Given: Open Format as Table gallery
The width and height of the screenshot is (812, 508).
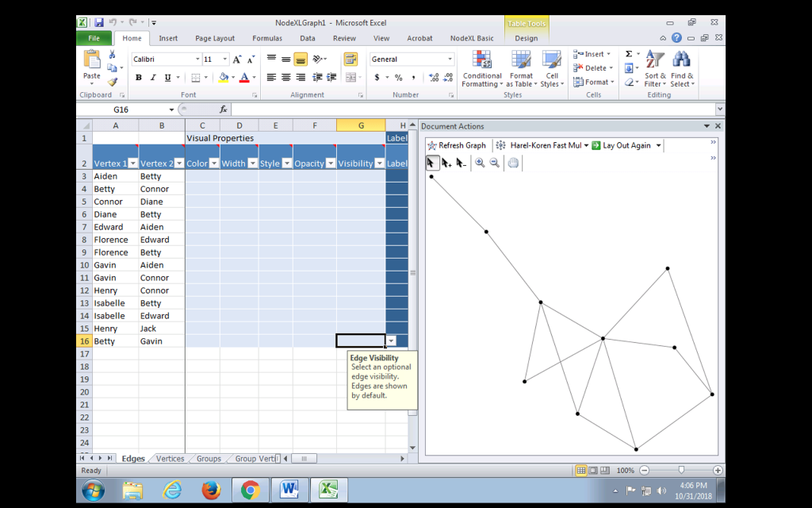Looking at the screenshot, I should click(521, 69).
